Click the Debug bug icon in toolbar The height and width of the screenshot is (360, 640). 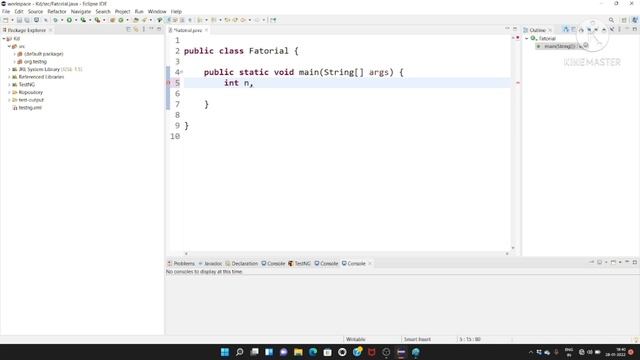56,20
